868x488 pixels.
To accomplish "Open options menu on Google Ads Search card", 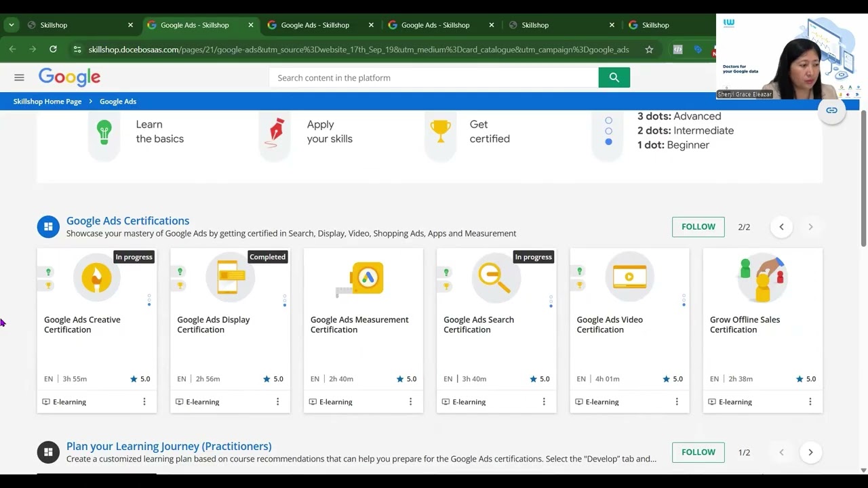I will [544, 402].
